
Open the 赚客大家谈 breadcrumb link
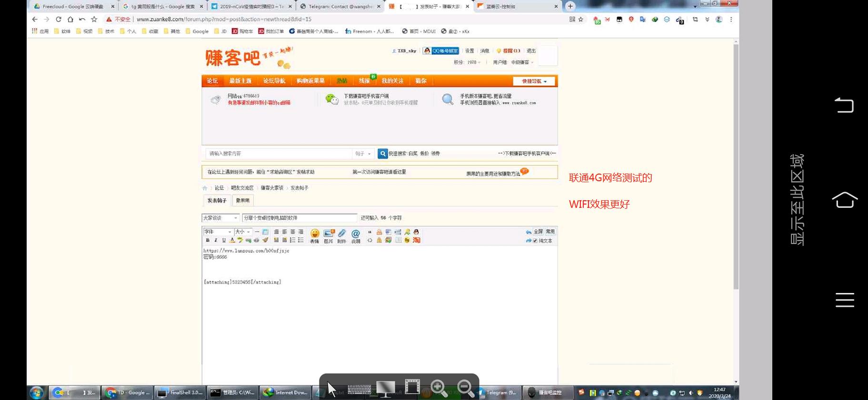[x=272, y=188]
